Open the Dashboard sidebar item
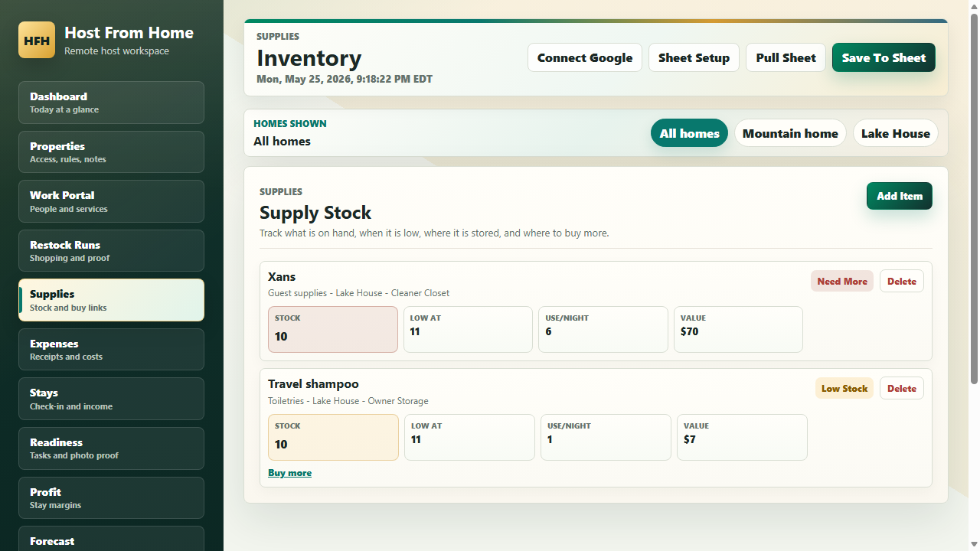 111,103
